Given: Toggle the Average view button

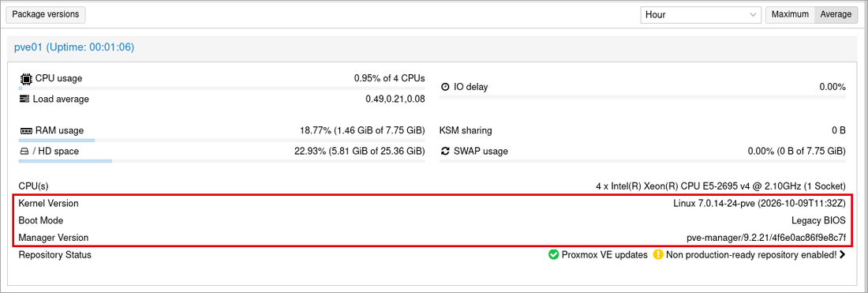Looking at the screenshot, I should (x=836, y=15).
